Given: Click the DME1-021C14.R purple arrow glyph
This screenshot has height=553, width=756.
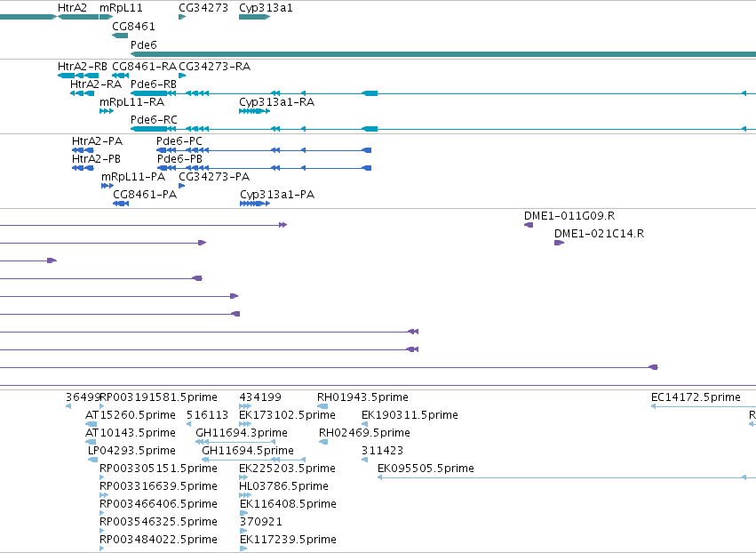Looking at the screenshot, I should [560, 243].
